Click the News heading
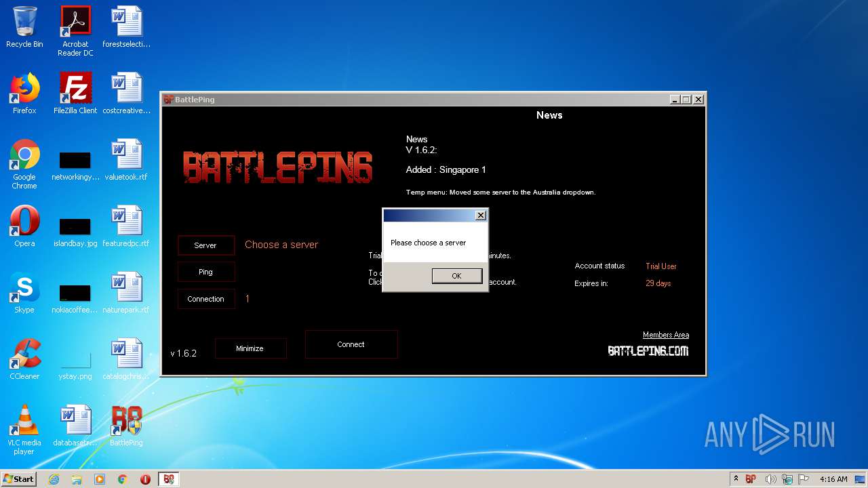This screenshot has width=868, height=488. click(x=549, y=115)
